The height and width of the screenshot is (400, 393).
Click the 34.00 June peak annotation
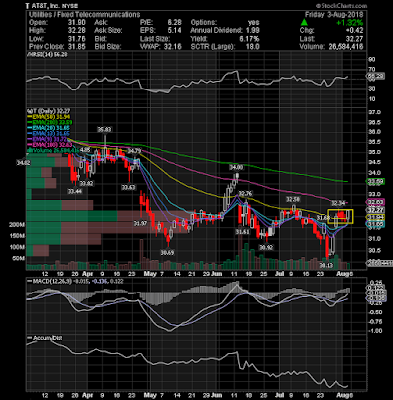[x=236, y=167]
